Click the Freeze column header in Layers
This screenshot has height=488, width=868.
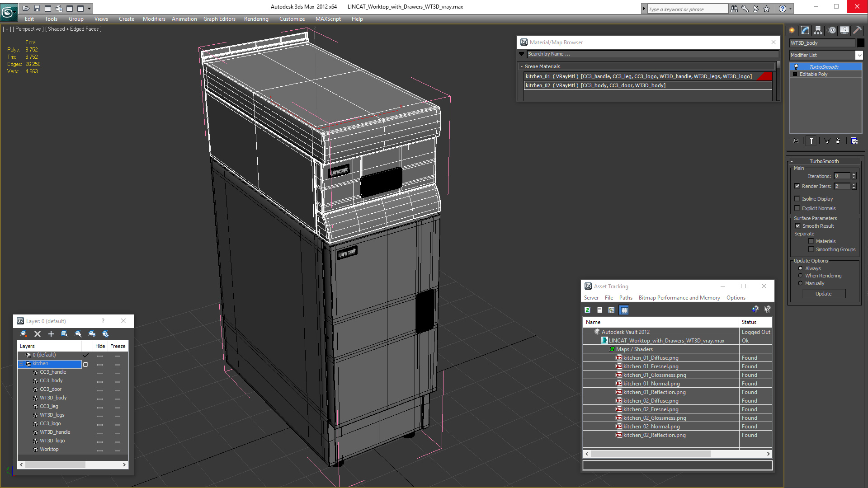coord(118,346)
